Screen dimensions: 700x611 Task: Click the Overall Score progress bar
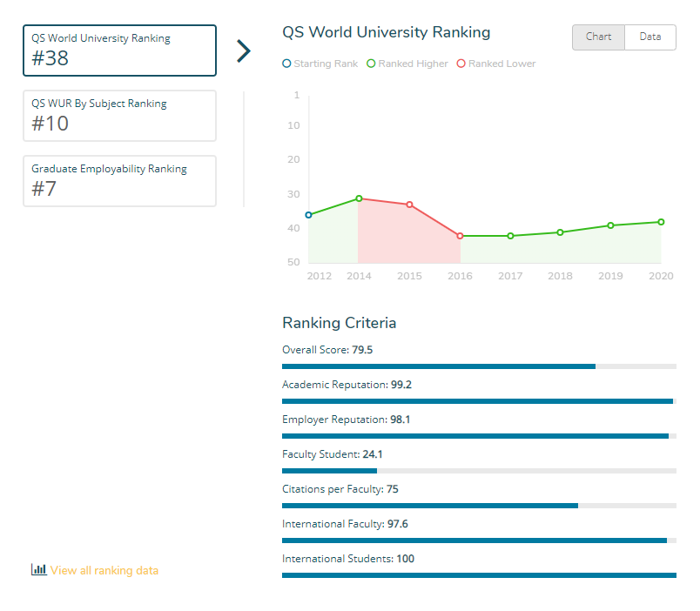coord(479,366)
